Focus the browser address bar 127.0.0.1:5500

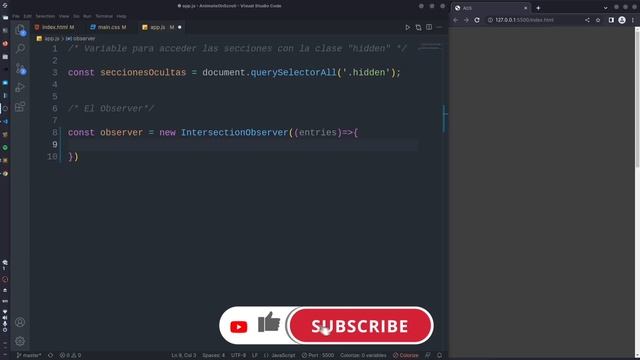533,20
